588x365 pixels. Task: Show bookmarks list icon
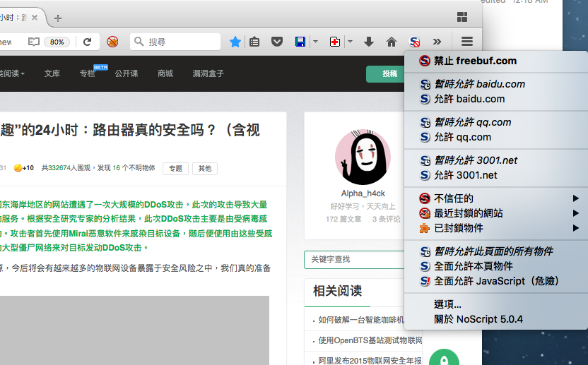(254, 42)
